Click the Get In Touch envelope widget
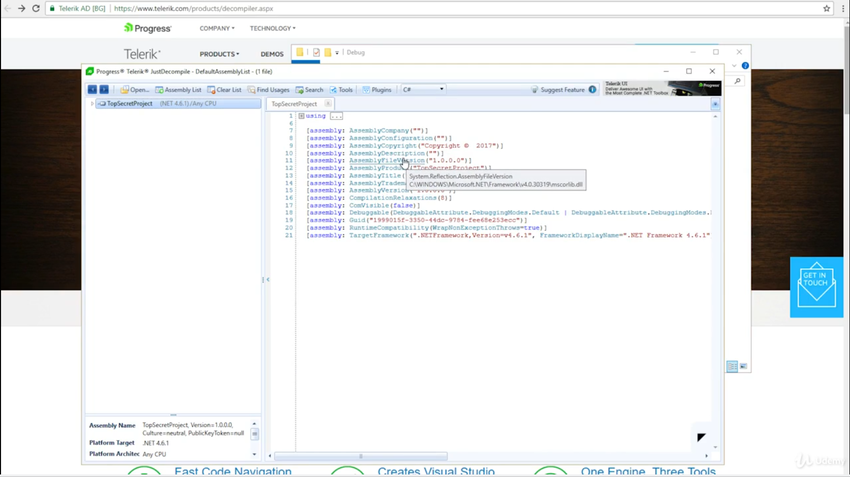This screenshot has width=850, height=477. [x=816, y=287]
